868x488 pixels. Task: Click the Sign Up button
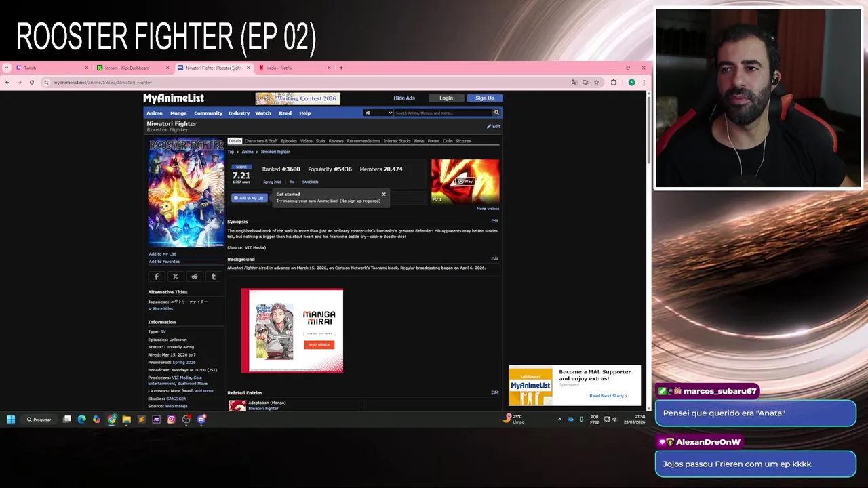pyautogui.click(x=485, y=98)
